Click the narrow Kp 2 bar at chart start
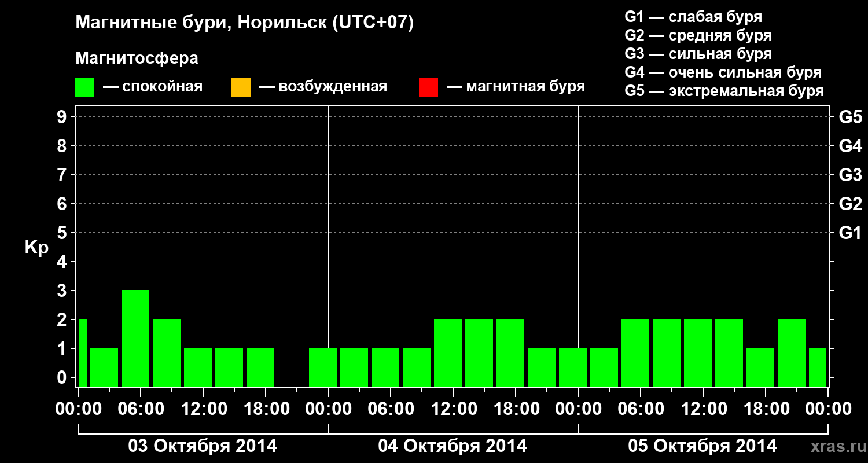The width and height of the screenshot is (868, 463). 82,352
